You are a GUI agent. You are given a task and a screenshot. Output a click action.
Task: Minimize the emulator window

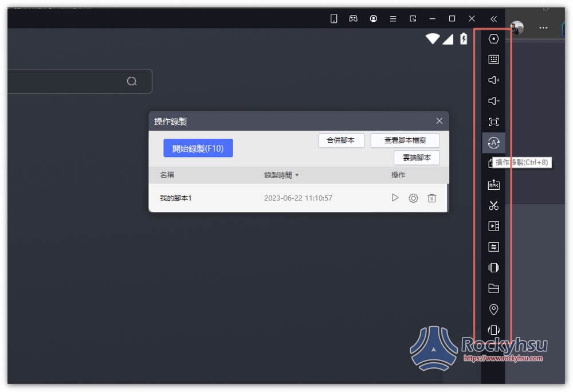tap(432, 19)
